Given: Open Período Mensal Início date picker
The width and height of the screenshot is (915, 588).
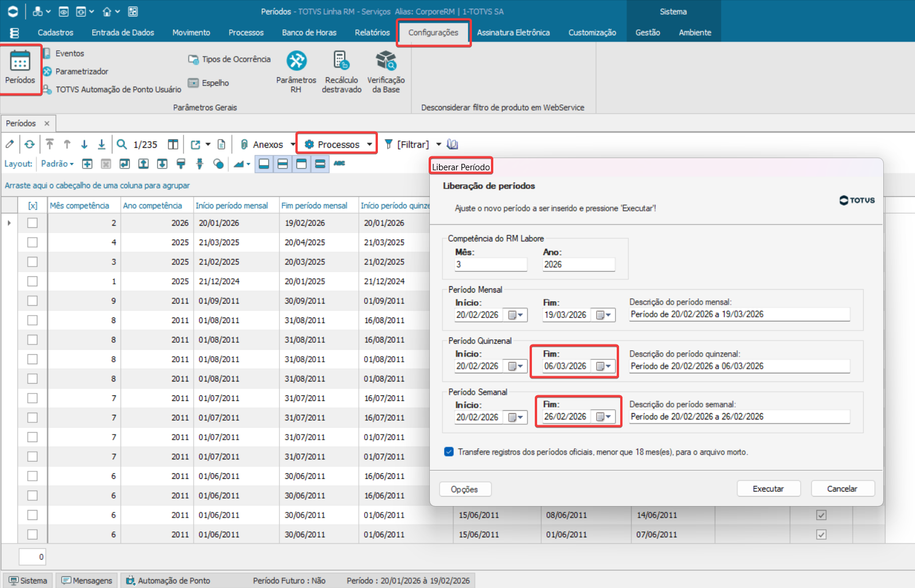Looking at the screenshot, I should [515, 315].
